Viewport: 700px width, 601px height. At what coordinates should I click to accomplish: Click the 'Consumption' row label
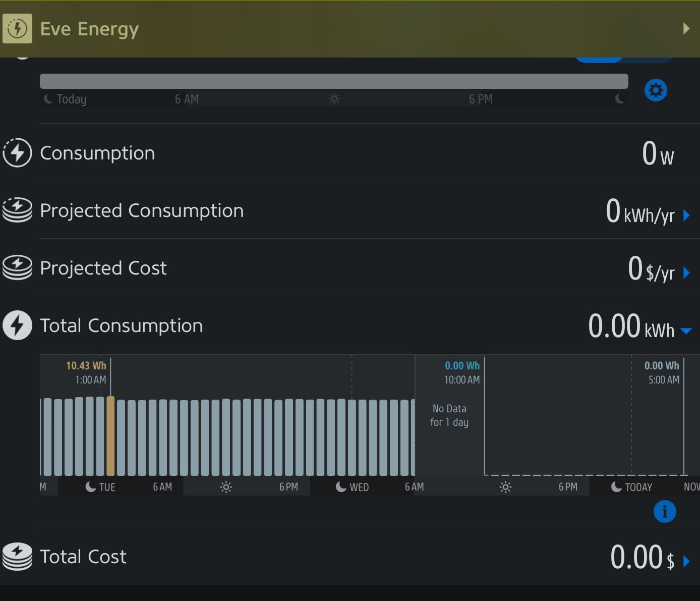[97, 153]
